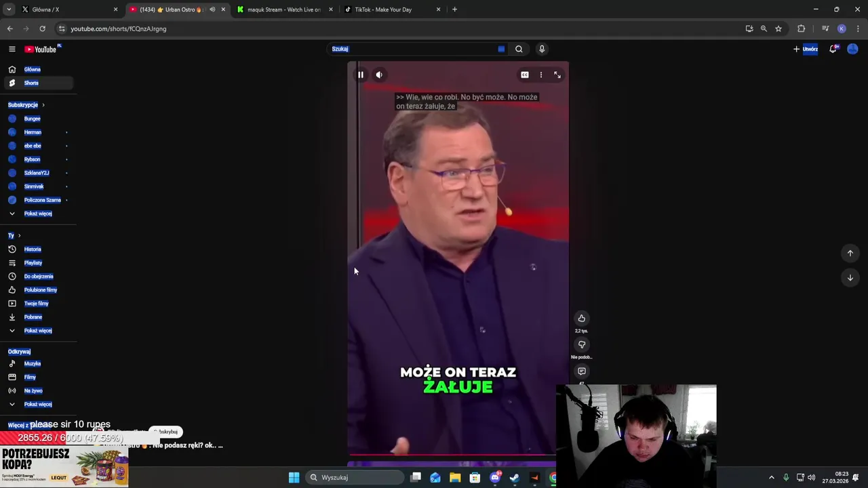
Task: Open the YouTube hamburger guide menu
Action: [12, 49]
